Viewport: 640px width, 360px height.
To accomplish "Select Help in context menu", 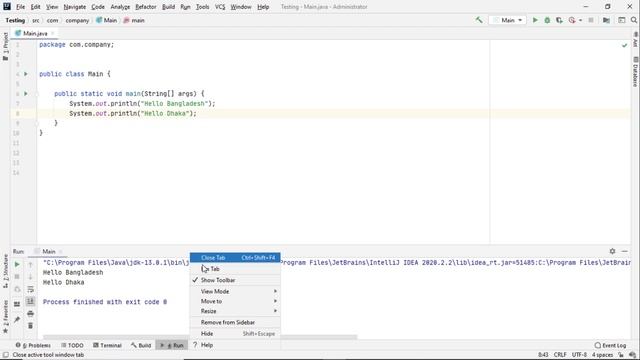I will [x=235, y=345].
